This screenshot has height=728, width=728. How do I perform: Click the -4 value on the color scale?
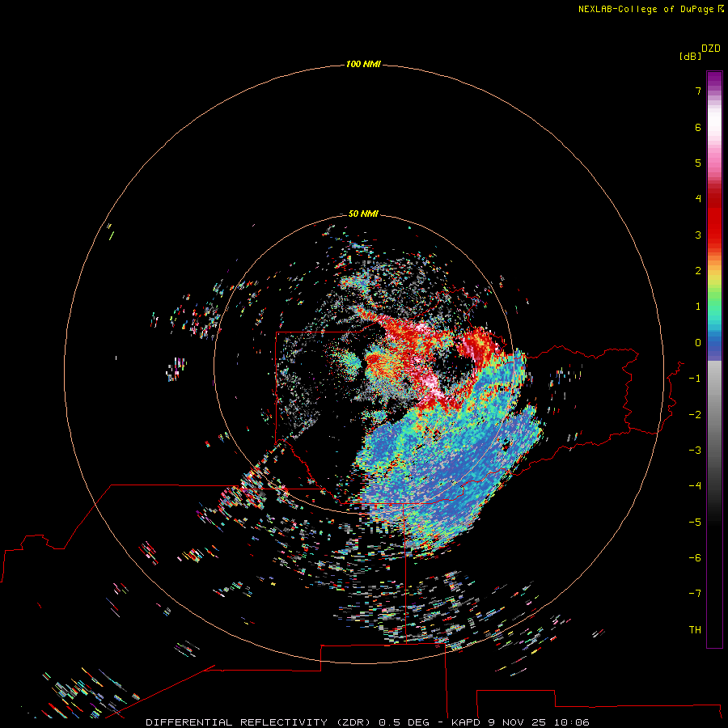[695, 485]
